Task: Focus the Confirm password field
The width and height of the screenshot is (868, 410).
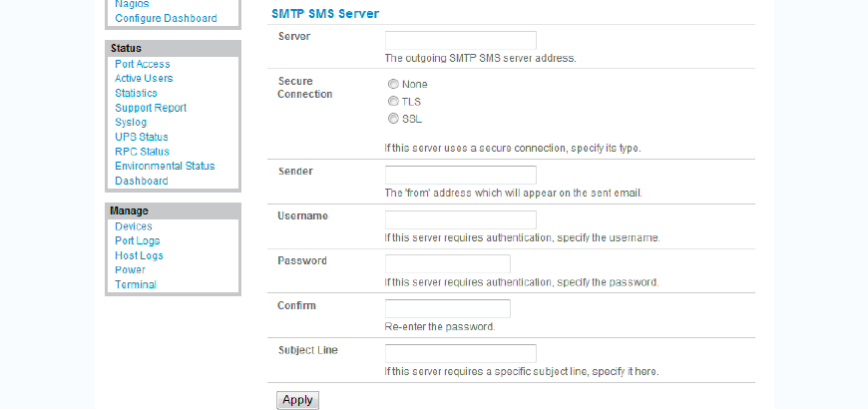Action: click(x=447, y=309)
